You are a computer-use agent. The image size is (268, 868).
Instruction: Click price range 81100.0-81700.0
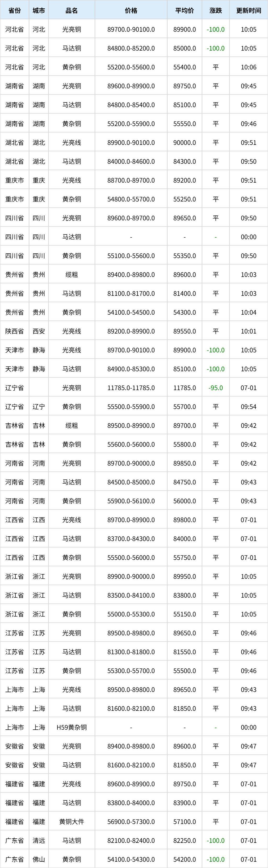tap(131, 293)
